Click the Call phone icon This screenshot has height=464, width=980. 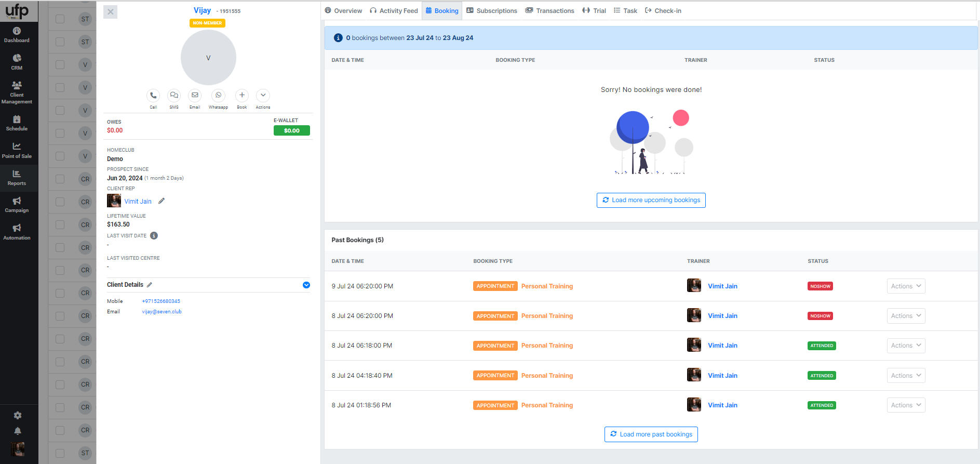click(153, 96)
